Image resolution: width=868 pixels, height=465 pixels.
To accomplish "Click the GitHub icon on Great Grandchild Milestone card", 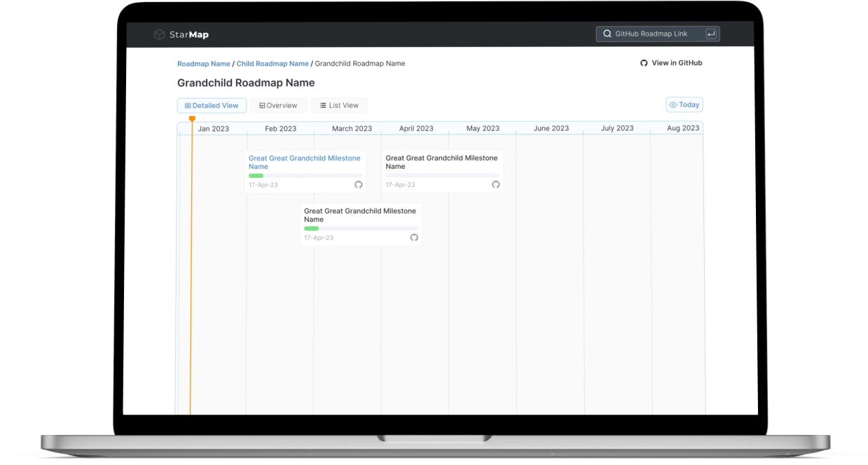I will click(x=496, y=185).
